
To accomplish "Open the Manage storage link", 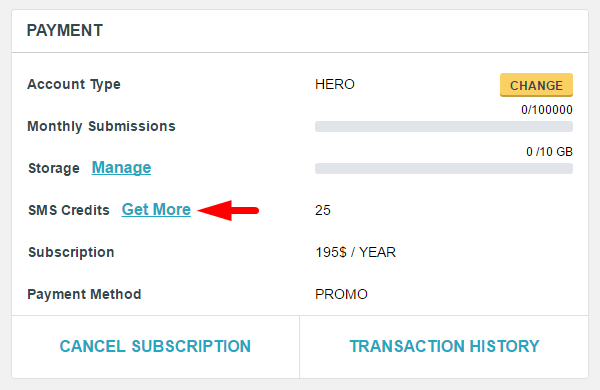I will click(x=121, y=168).
